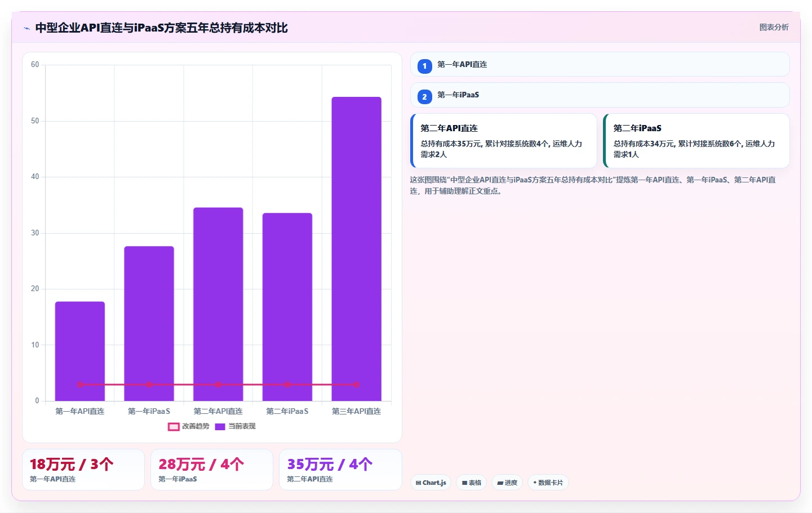The width and height of the screenshot is (812, 513).
Task: Click the trend line point on 第一年iPaaS
Action: pos(149,385)
